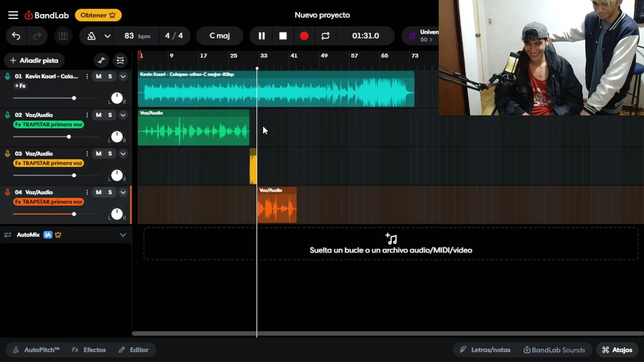The width and height of the screenshot is (644, 362).
Task: Toggle loop cycle mode
Action: [x=326, y=36]
